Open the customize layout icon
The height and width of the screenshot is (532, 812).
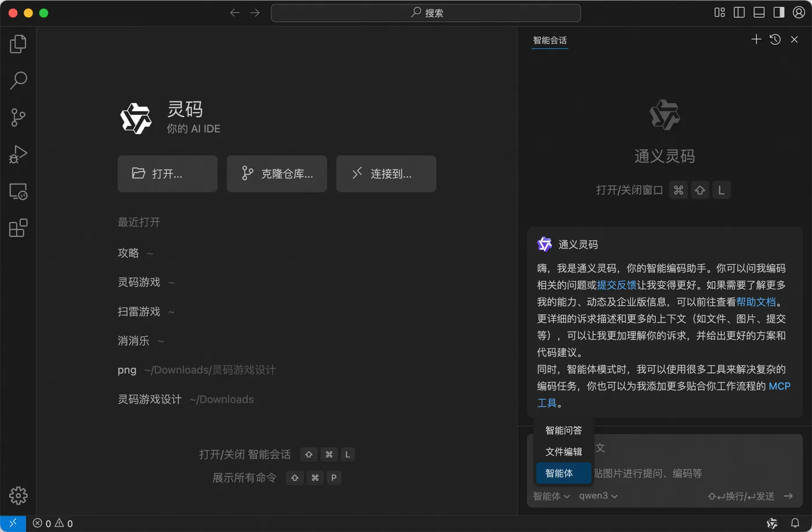point(719,13)
